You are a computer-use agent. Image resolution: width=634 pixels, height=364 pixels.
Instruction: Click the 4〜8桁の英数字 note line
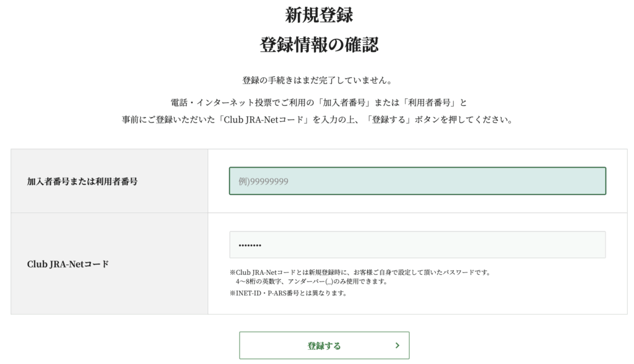click(311, 281)
